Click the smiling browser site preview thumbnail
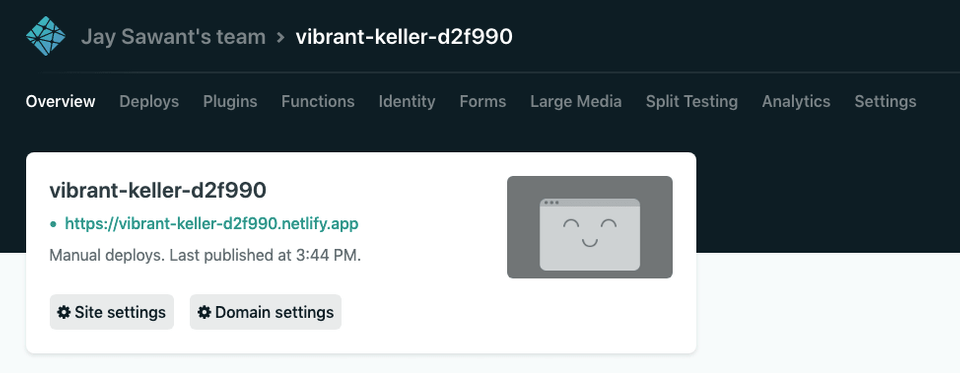The height and width of the screenshot is (373, 960). point(590,227)
